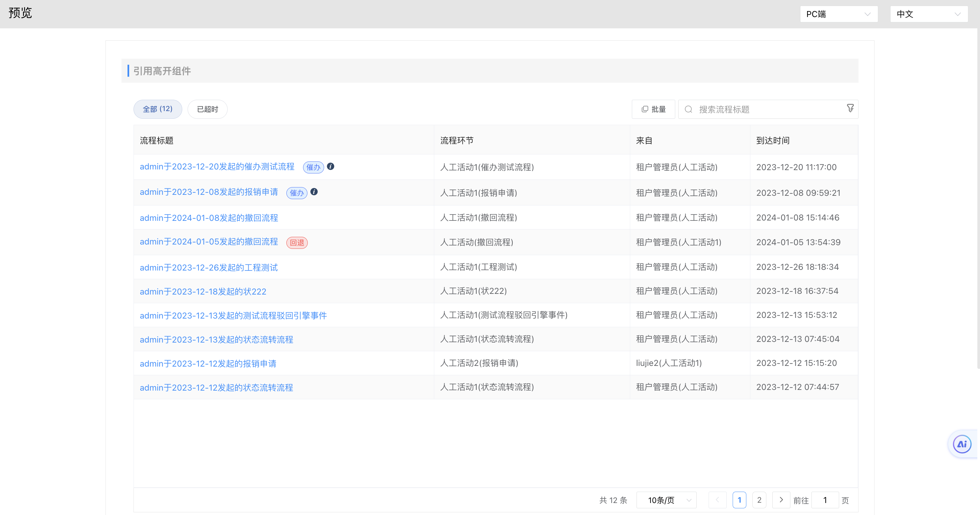Click the filter funnel icon

point(850,108)
